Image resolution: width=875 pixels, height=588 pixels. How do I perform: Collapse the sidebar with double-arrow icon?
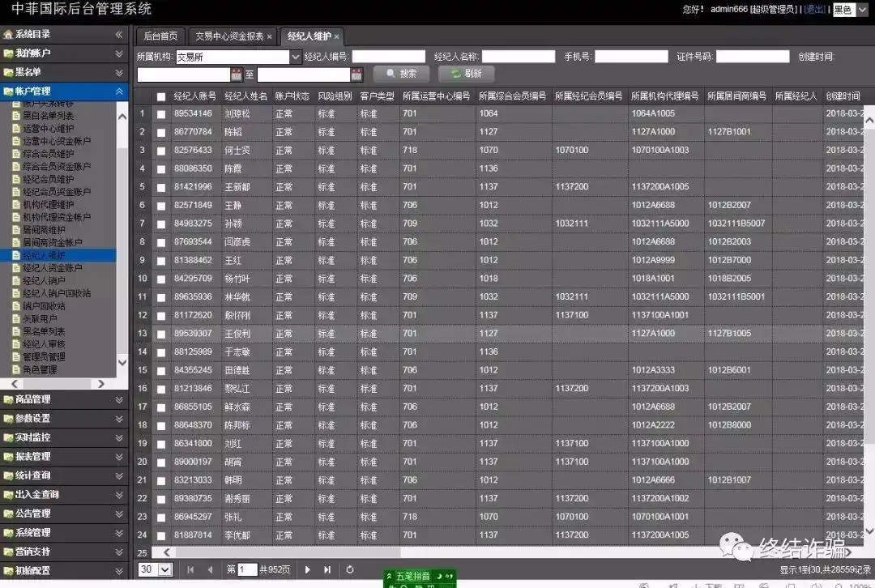[x=119, y=35]
